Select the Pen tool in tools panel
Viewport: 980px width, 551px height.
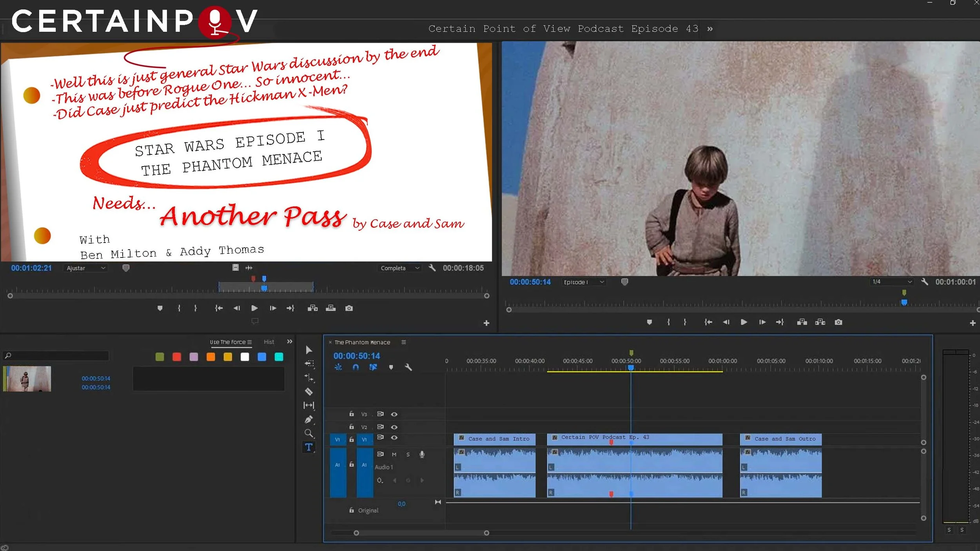tap(309, 419)
